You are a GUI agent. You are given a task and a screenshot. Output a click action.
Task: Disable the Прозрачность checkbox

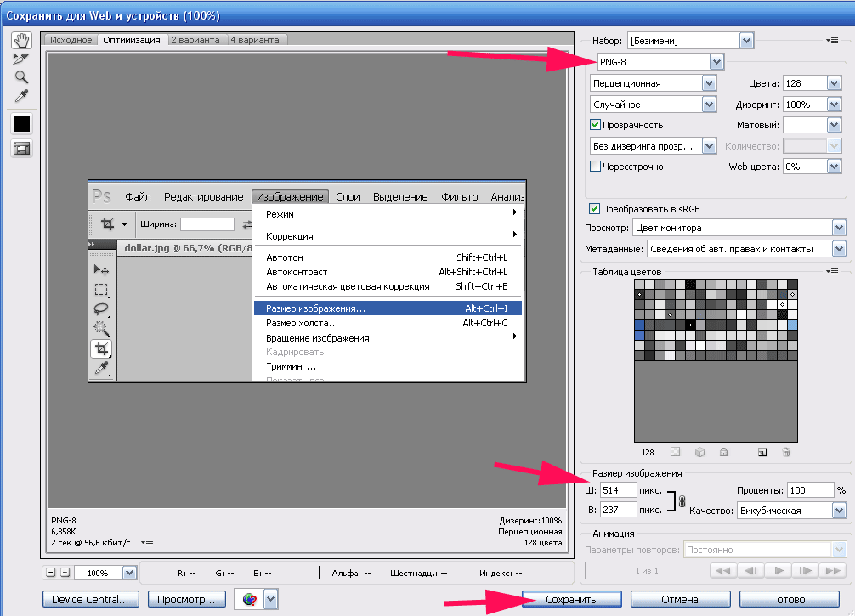click(595, 125)
